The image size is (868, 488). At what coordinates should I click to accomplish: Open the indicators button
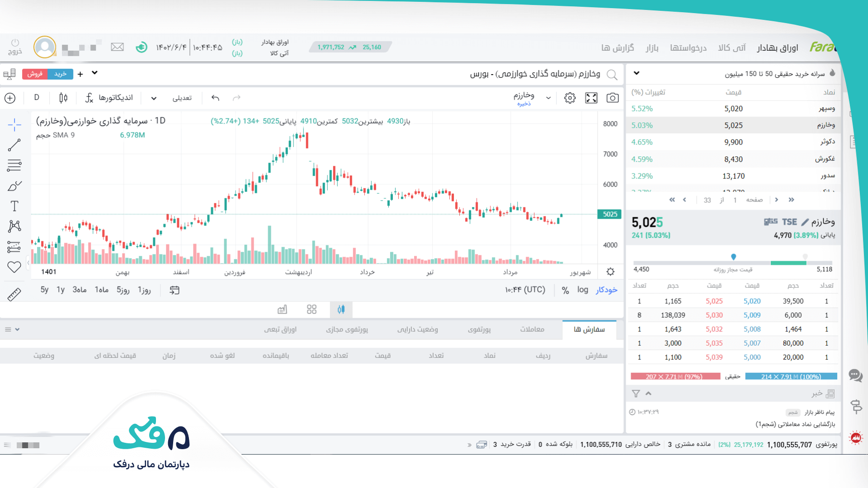109,98
